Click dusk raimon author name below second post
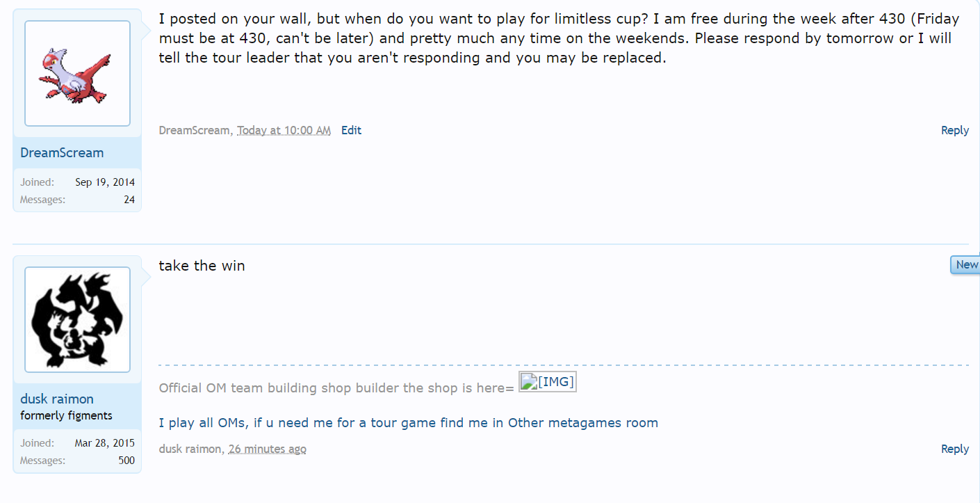Viewport: 980px width, 503px height. pos(190,449)
